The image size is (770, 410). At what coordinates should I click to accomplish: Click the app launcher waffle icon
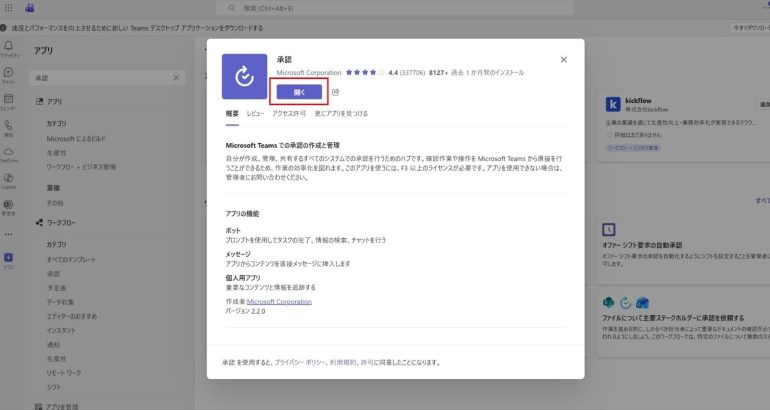pyautogui.click(x=9, y=7)
